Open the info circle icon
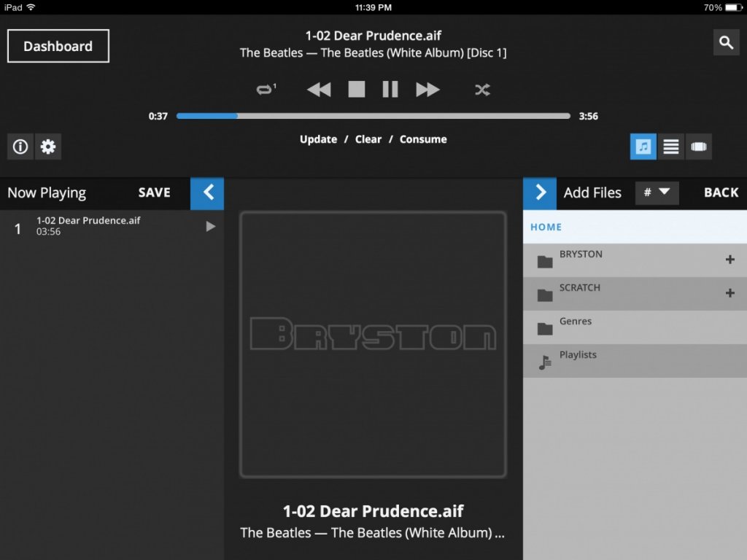 coord(20,147)
